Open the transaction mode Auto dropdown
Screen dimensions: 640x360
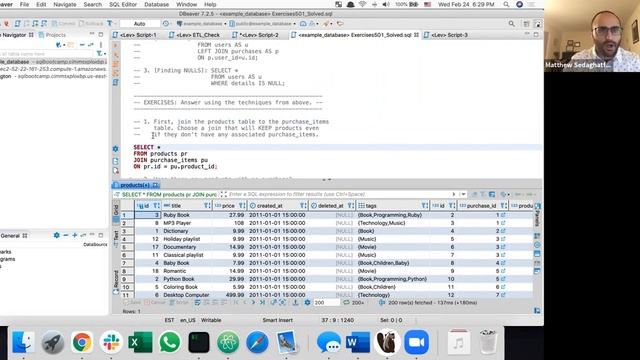point(140,24)
